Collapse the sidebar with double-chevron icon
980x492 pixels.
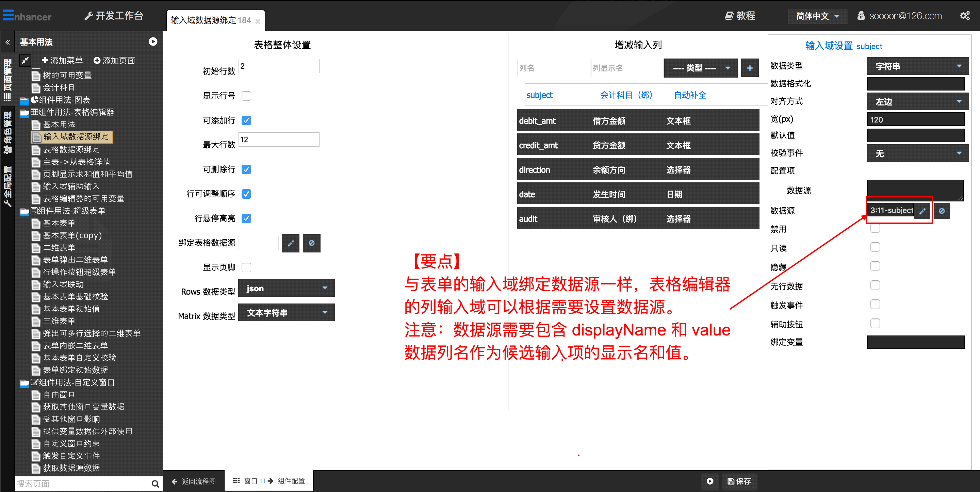coord(7,42)
